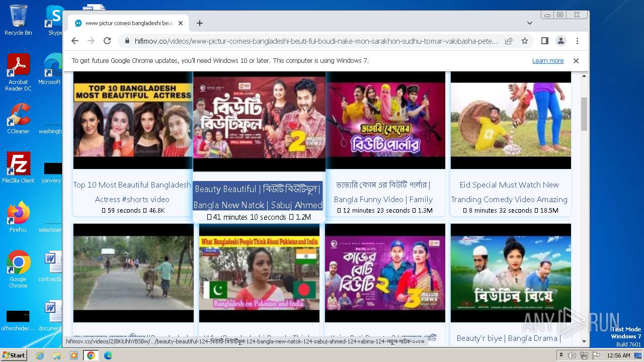
Task: Click the page's vertical scrollbar thumb
Action: point(584,114)
